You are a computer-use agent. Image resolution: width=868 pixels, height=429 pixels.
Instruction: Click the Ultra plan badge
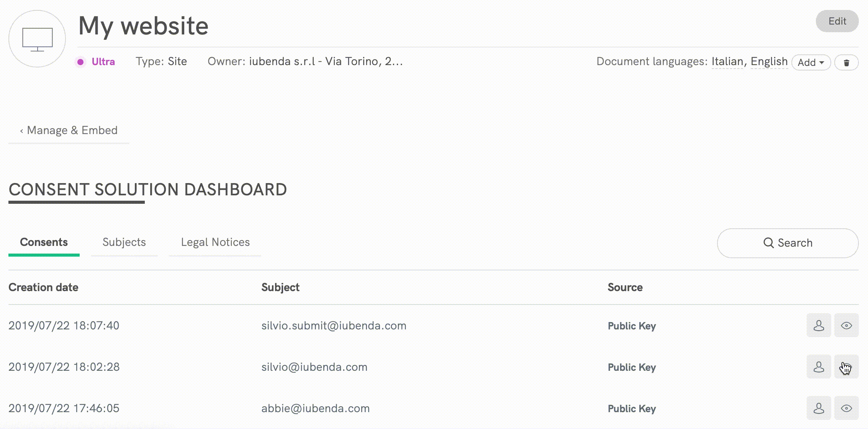coord(103,62)
